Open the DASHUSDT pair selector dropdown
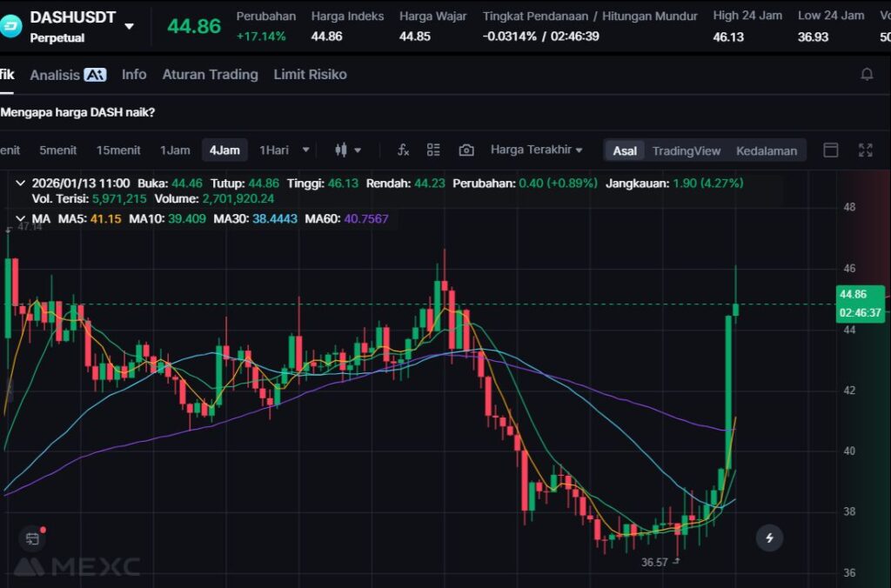The image size is (891, 588). [x=130, y=26]
